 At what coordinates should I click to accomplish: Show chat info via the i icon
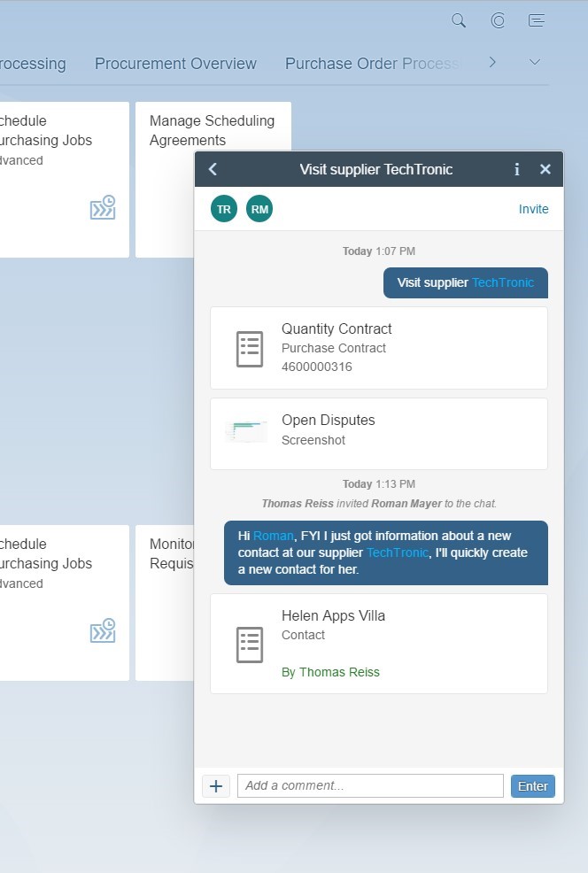pyautogui.click(x=517, y=169)
